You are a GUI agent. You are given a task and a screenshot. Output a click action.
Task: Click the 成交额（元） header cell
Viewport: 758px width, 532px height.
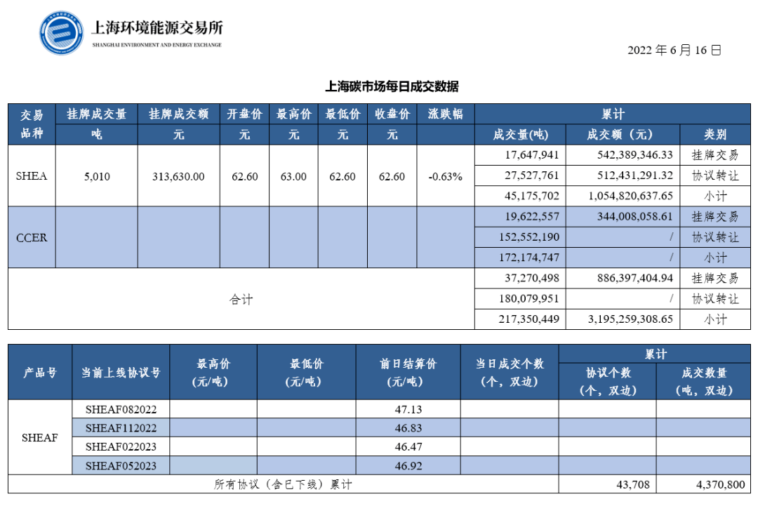click(x=620, y=133)
